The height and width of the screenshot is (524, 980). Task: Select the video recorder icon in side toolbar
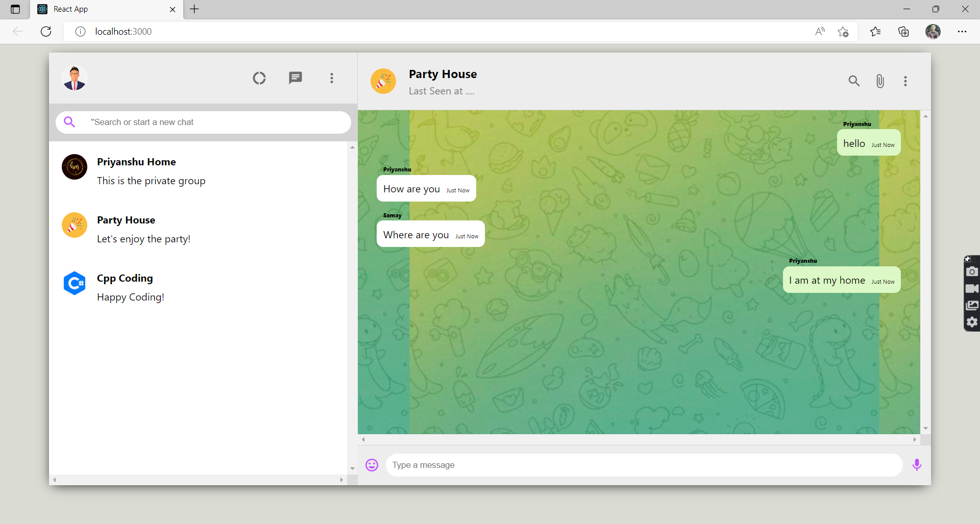point(972,288)
